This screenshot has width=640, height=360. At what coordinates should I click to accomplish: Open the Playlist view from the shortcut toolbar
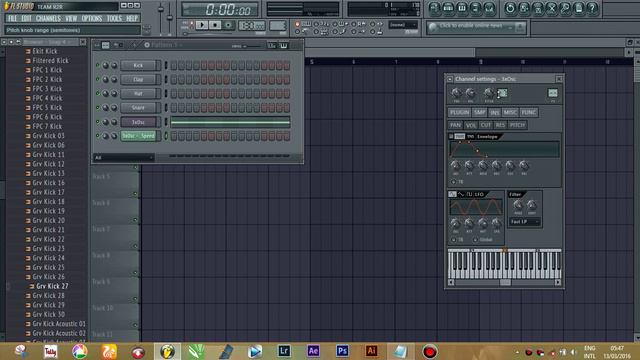click(434, 8)
